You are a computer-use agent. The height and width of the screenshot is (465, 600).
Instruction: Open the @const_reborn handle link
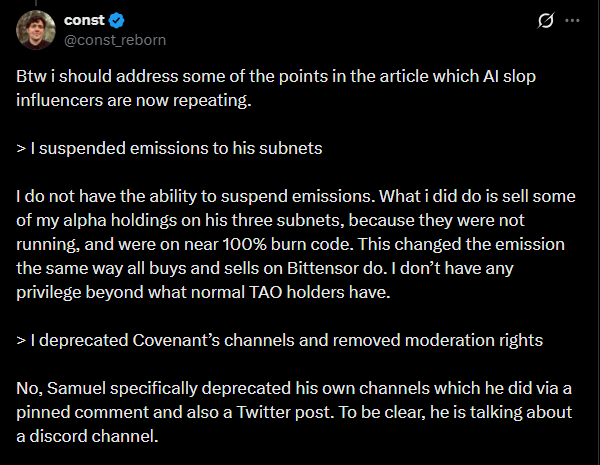115,40
